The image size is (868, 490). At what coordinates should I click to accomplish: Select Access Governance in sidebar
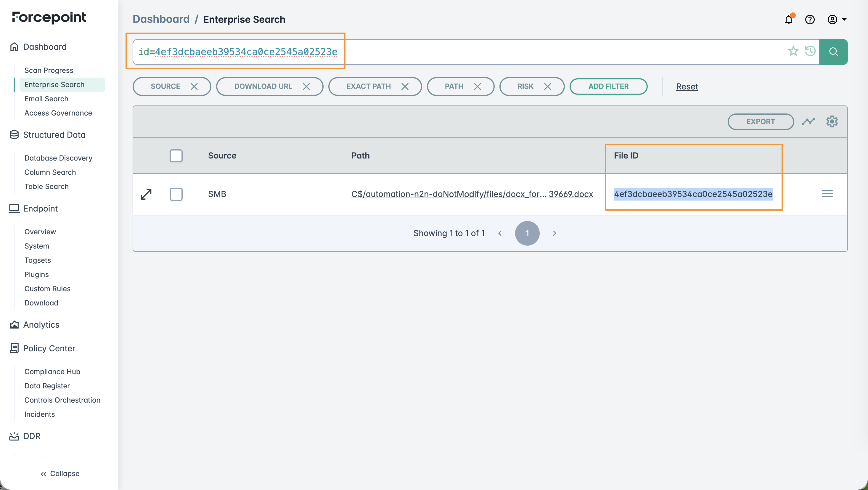coord(58,113)
